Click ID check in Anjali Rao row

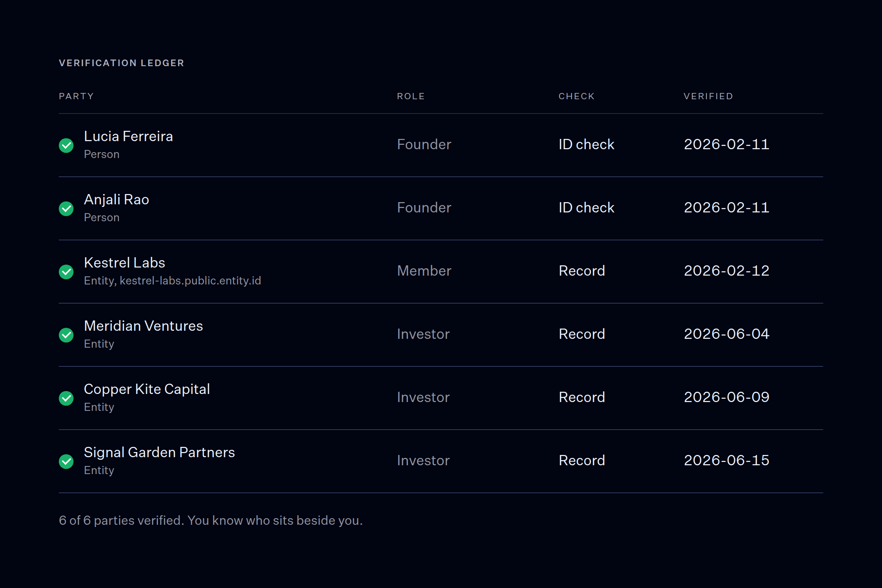587,208
